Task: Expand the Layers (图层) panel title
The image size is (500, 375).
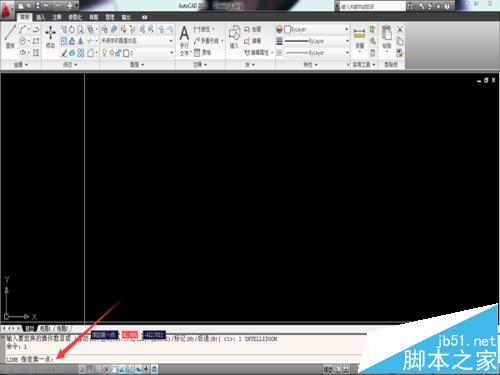Action: [137, 64]
